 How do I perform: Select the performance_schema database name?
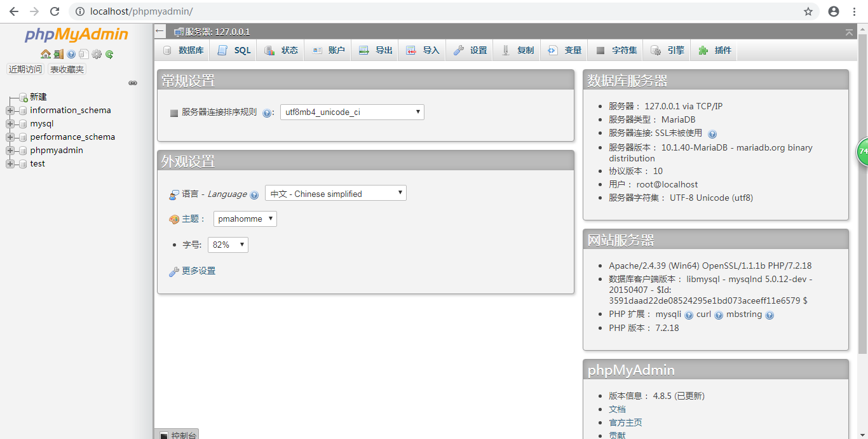72,137
